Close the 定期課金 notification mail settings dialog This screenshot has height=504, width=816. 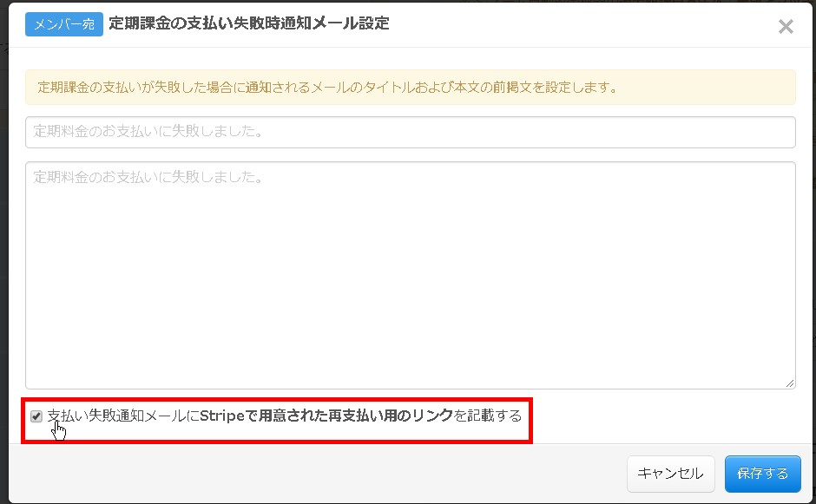[786, 26]
